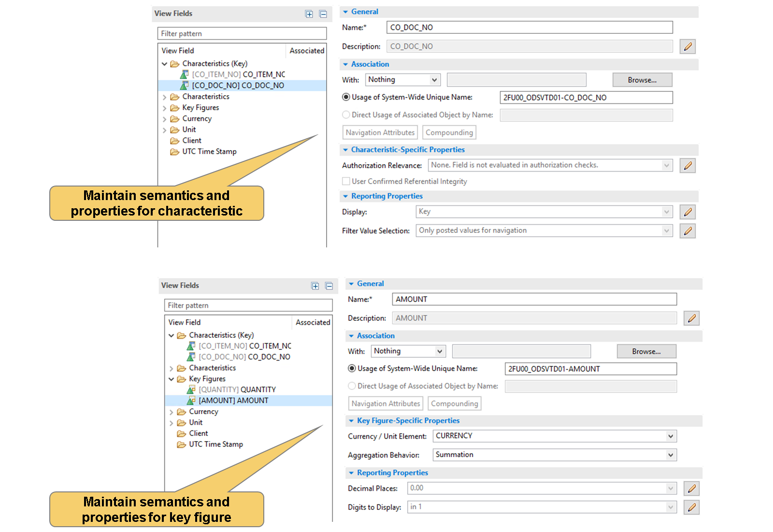This screenshot has height=532, width=773.
Task: Click Compounding button in lower panel
Action: 455,403
